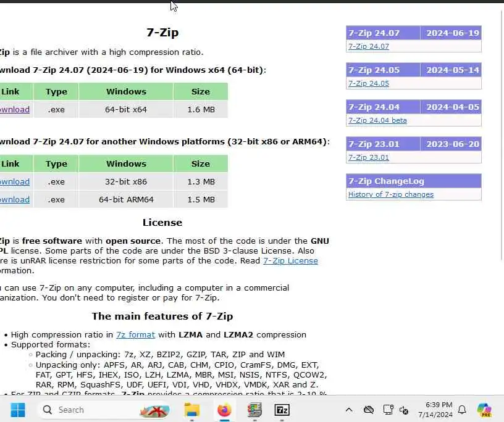Screen dimensions: 504x422
Task: Open the clock showing 6:39 PM
Action: tap(435, 410)
